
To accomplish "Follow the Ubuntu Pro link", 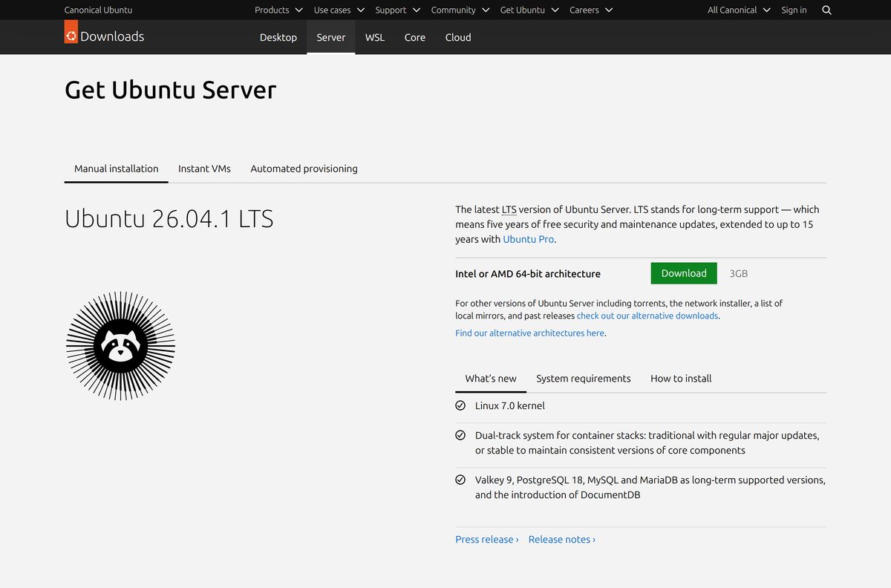I will point(529,239).
